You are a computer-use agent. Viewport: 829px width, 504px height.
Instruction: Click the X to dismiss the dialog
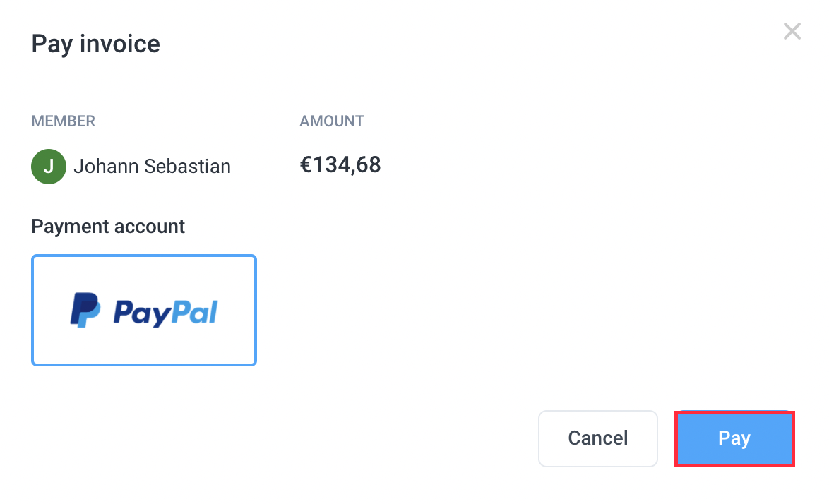[792, 31]
